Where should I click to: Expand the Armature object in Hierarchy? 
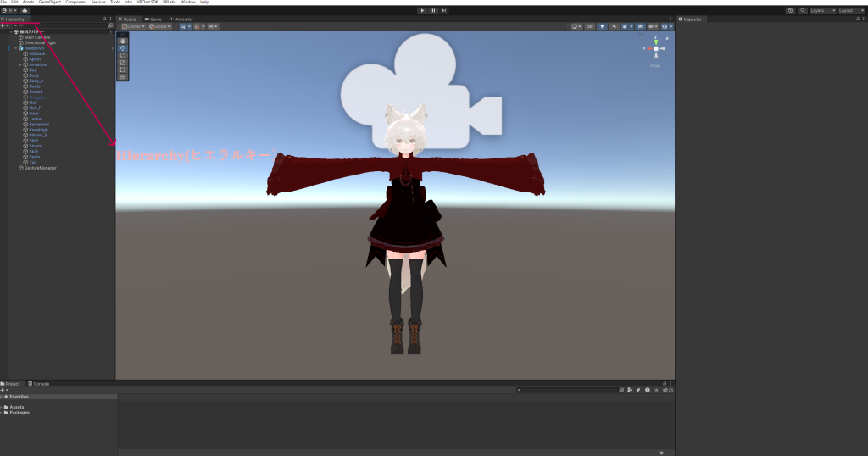pyautogui.click(x=20, y=64)
